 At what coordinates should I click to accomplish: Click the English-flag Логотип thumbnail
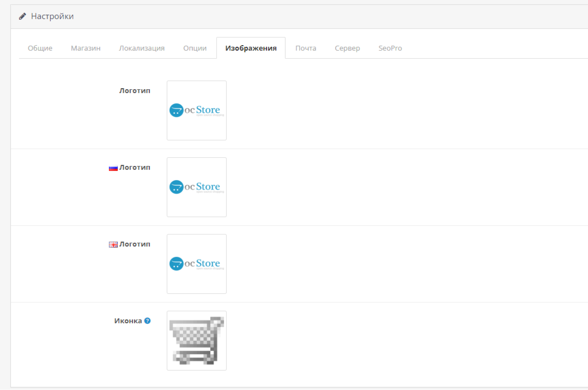[x=197, y=264]
